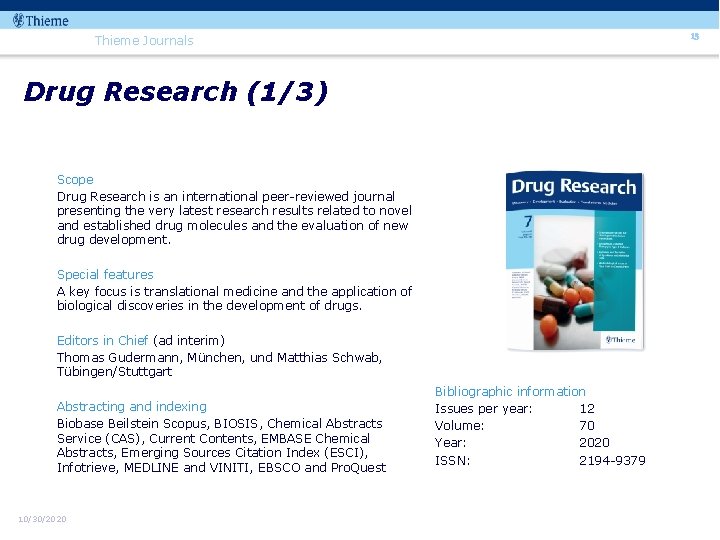Screen dimensions: 720x540
Task: Click the Editors in Chief heading
Action: click(x=102, y=340)
